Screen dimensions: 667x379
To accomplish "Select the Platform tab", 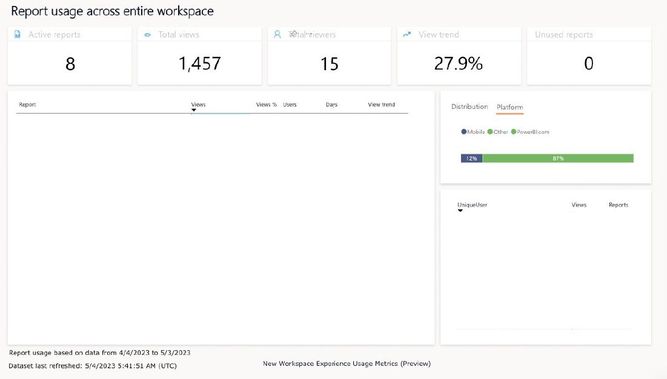I will pos(510,107).
